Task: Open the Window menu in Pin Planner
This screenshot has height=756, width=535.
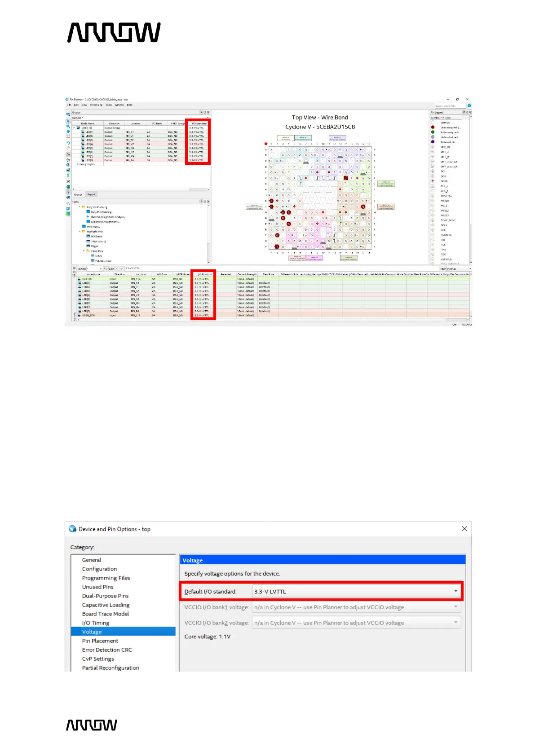Action: point(119,105)
